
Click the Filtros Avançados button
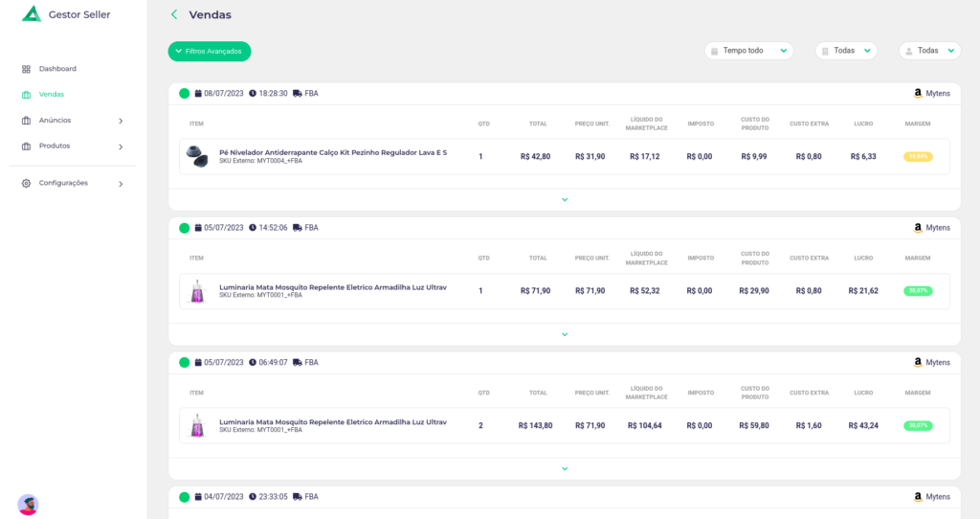210,51
